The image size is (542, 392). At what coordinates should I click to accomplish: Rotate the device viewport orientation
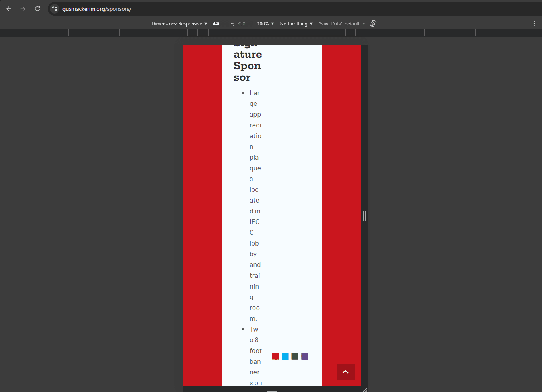(x=373, y=23)
